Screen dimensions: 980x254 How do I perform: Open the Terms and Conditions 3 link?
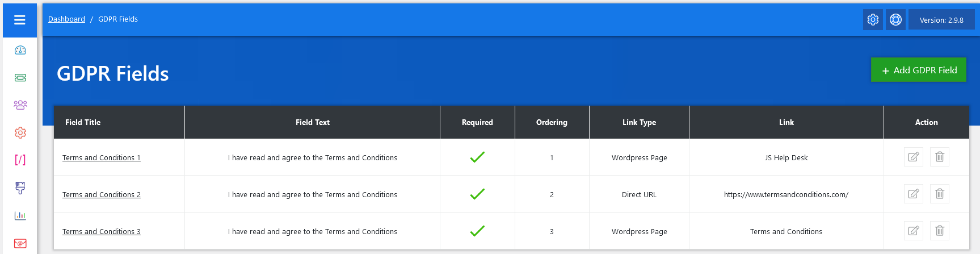pyautogui.click(x=102, y=232)
